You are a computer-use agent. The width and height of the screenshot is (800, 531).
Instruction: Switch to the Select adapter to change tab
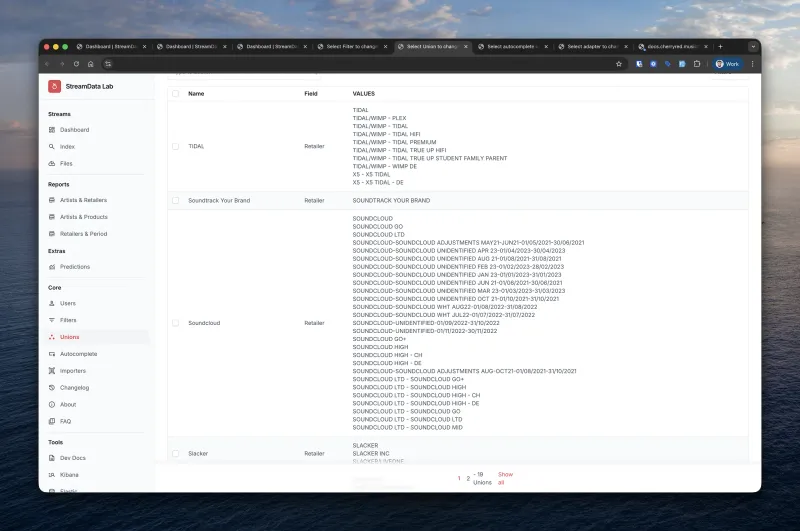[593, 46]
